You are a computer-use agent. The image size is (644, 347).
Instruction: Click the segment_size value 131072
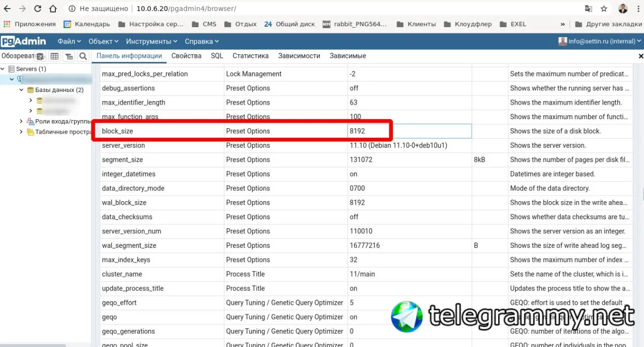click(361, 160)
